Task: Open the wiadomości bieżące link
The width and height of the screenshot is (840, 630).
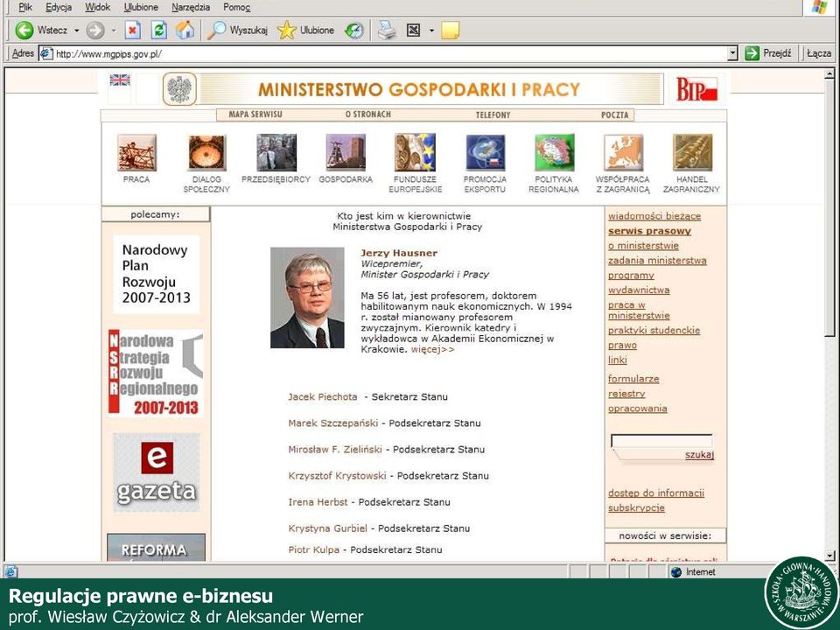Action: click(x=654, y=216)
